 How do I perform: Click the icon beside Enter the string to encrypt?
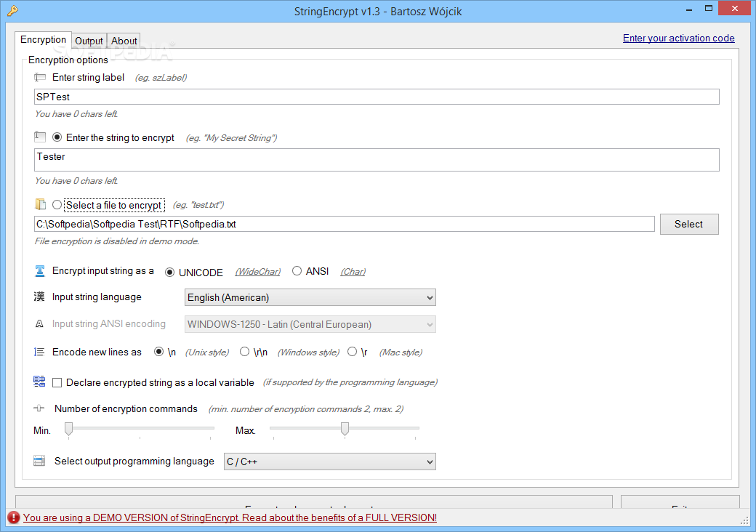(39, 137)
